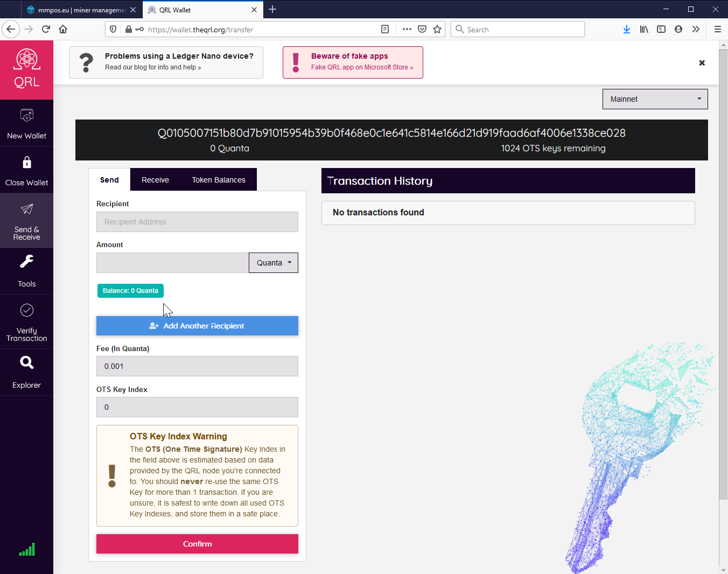Open Verify Transaction sidebar item
The image size is (728, 574).
(26, 322)
